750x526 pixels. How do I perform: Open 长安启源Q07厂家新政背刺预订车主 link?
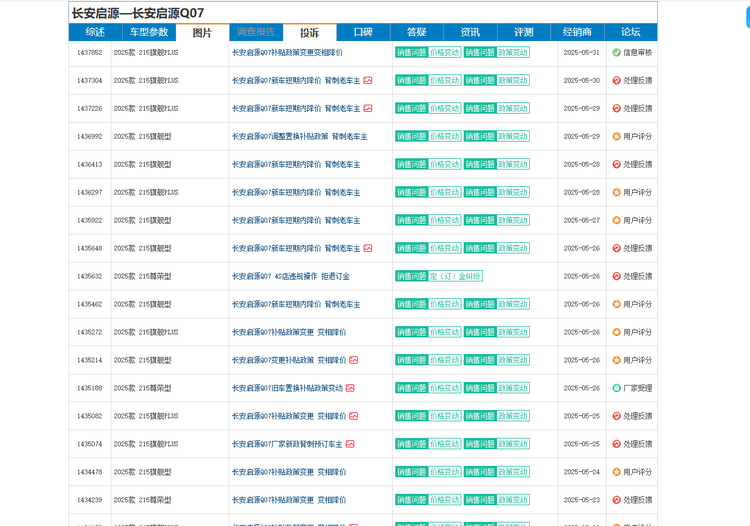coord(287,444)
